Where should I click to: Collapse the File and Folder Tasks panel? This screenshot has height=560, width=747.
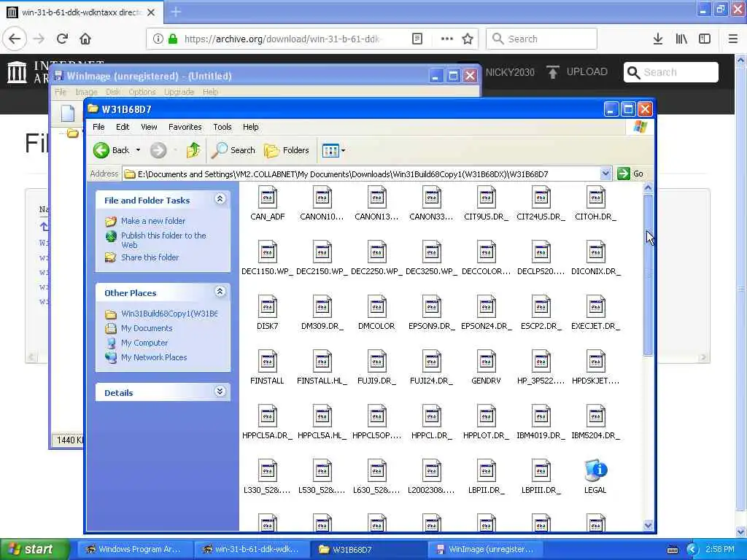tap(220, 199)
